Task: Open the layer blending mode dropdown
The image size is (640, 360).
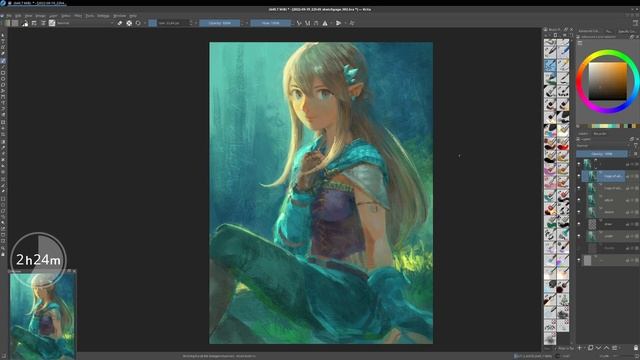Action: pyautogui.click(x=603, y=146)
